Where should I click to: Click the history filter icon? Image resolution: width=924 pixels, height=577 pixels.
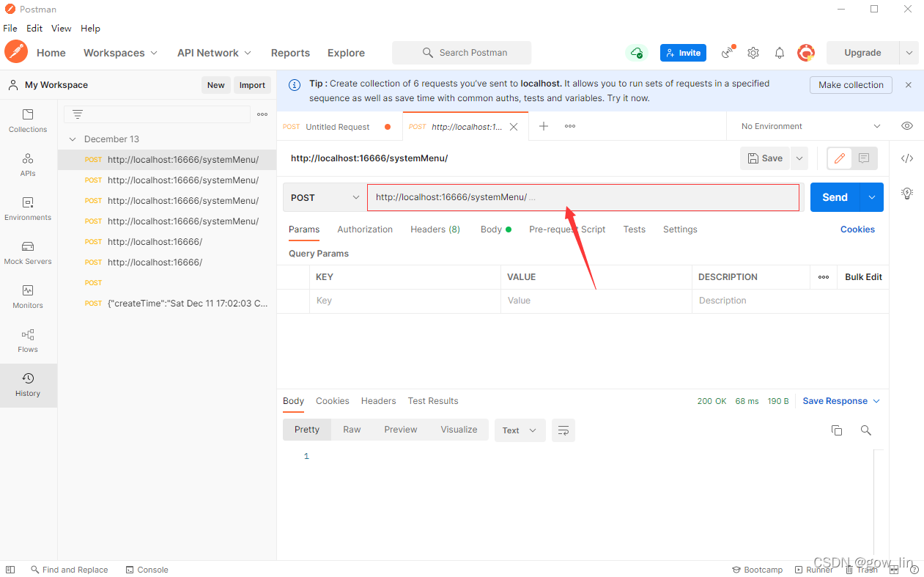(x=77, y=114)
